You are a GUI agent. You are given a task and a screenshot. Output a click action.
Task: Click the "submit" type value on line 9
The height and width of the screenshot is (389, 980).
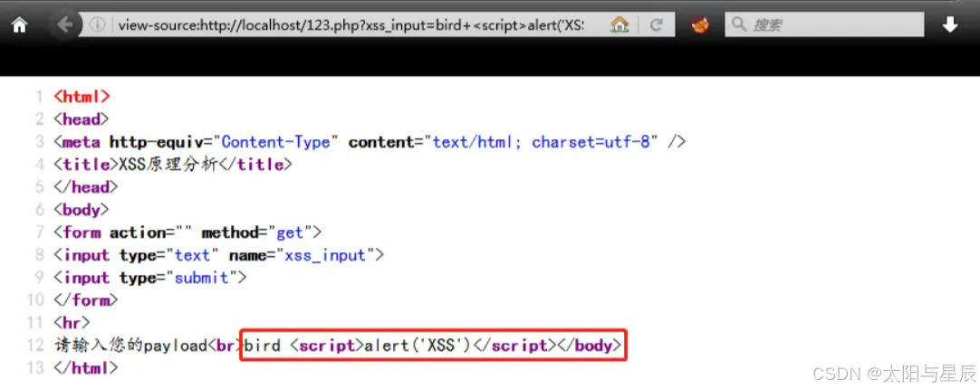pos(201,278)
